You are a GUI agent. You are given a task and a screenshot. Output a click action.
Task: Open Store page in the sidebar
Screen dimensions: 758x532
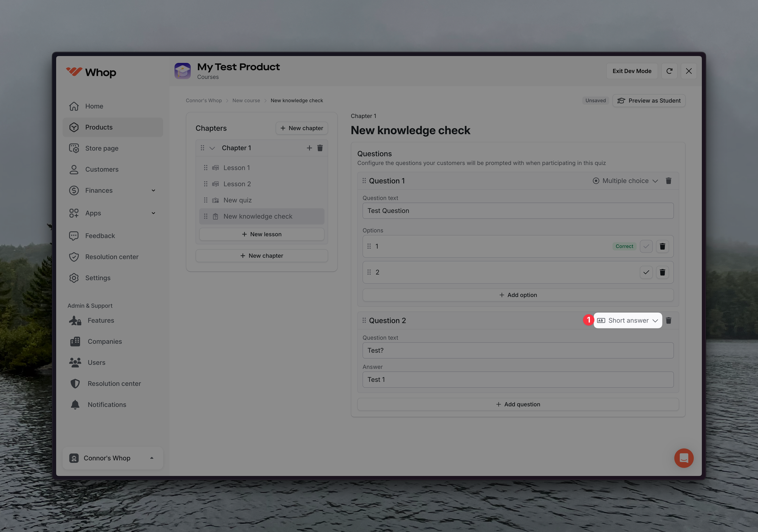click(x=102, y=148)
